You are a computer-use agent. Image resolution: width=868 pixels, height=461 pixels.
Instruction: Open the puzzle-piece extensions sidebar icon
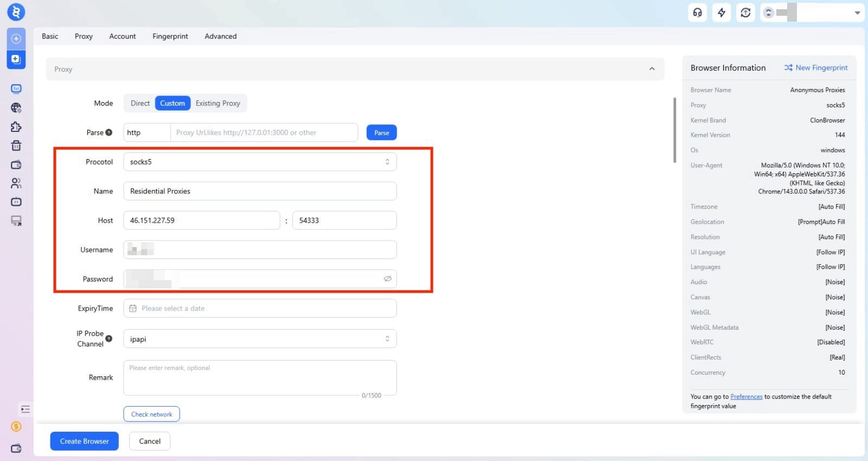[x=16, y=127]
